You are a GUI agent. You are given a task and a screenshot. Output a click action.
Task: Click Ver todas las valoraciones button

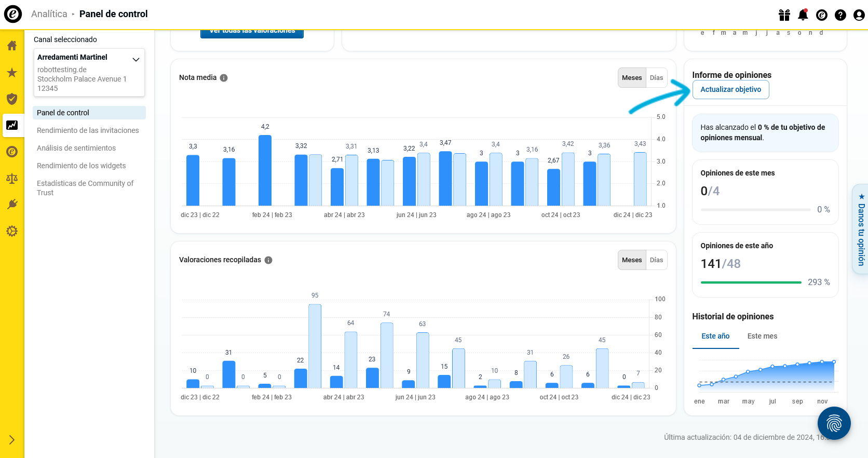click(x=252, y=33)
